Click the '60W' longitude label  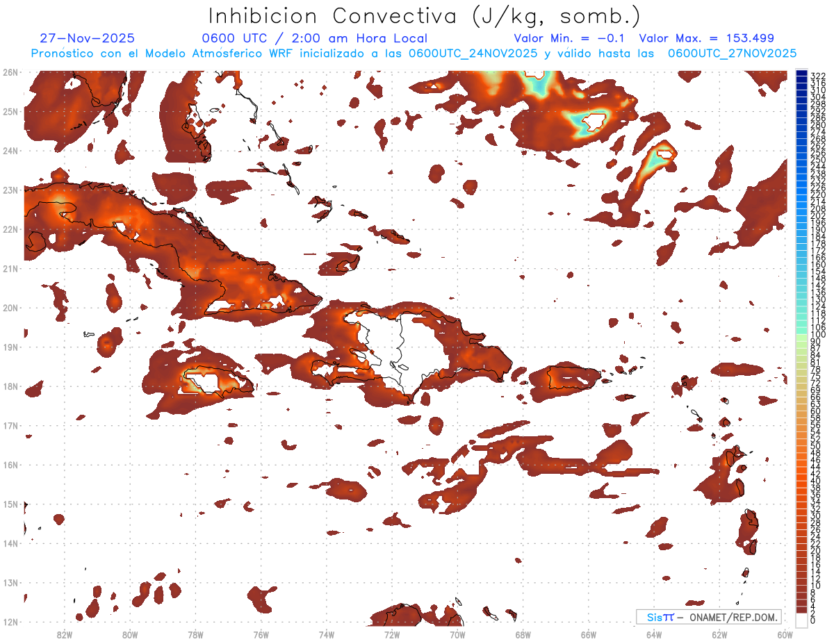pos(785,634)
